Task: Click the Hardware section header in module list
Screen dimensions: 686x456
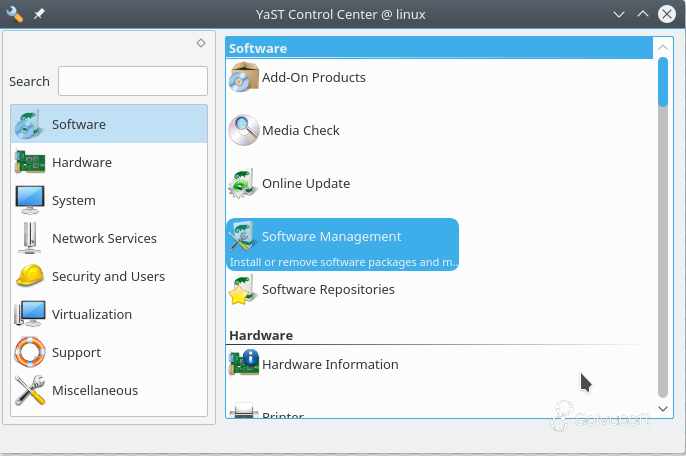Action: point(261,335)
